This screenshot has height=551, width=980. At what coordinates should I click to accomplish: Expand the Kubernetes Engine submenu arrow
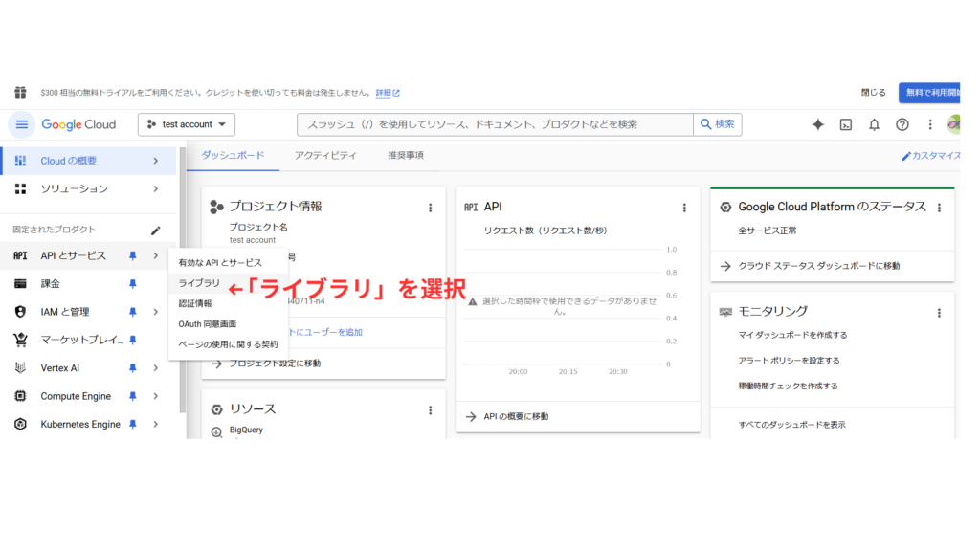(x=156, y=424)
